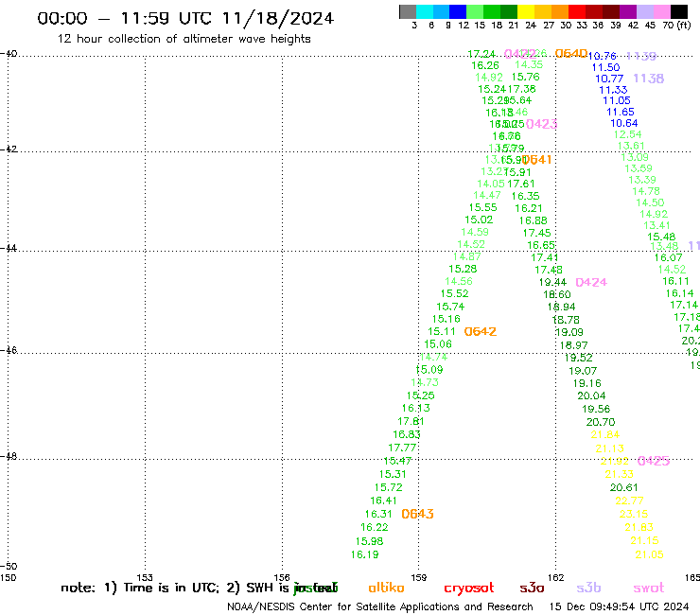This screenshot has height=615, width=700.
Task: Click the 'note: 1) Time is in UTC' text
Action: (x=140, y=588)
